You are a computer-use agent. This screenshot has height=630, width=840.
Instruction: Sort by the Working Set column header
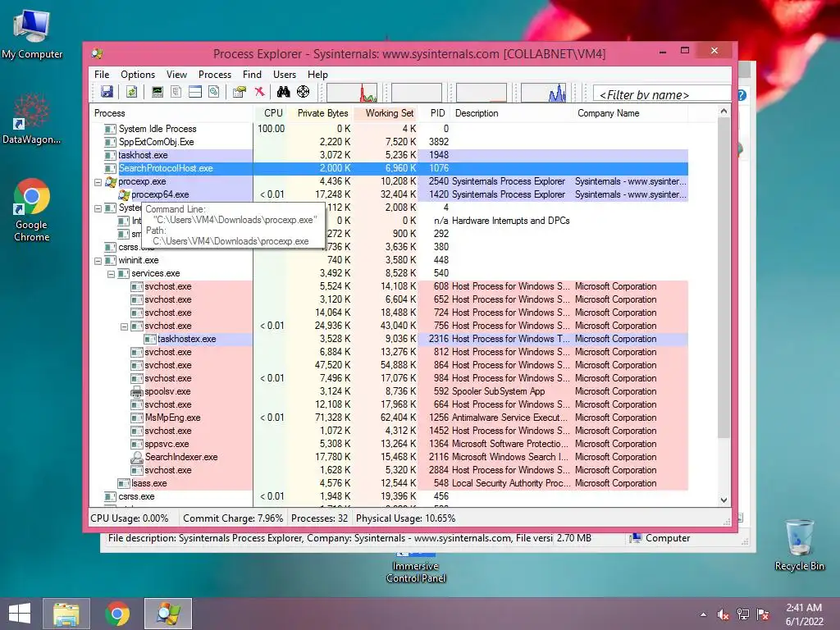pyautogui.click(x=387, y=113)
